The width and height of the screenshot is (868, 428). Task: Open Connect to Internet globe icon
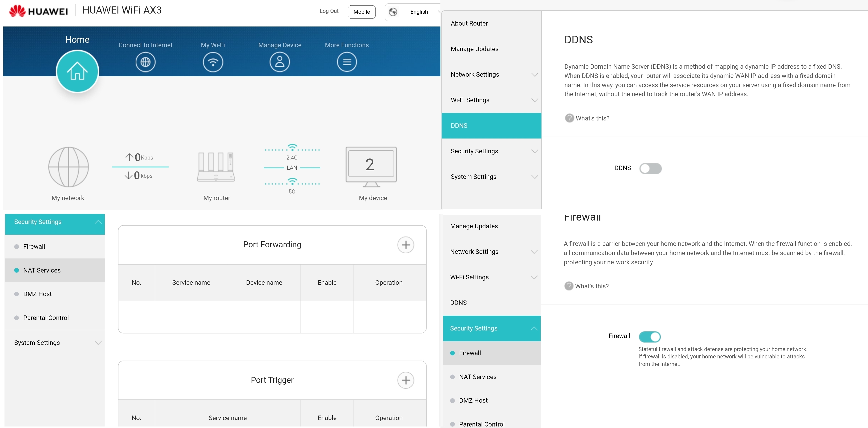[145, 62]
